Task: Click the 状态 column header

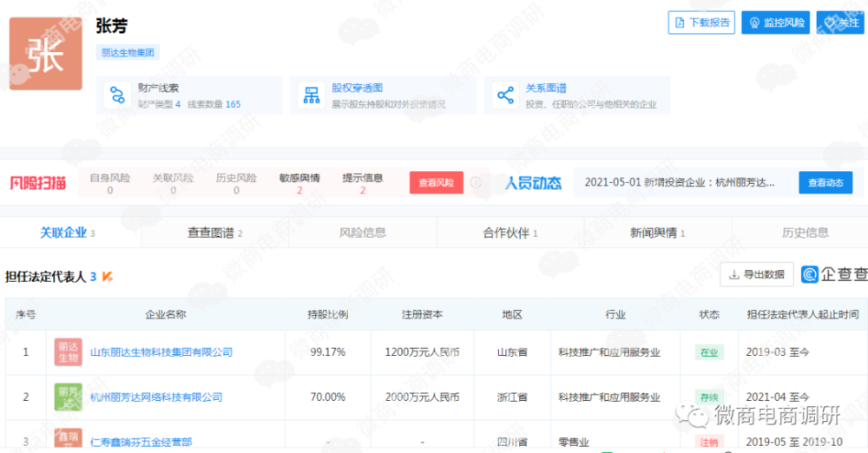Action: tap(708, 314)
